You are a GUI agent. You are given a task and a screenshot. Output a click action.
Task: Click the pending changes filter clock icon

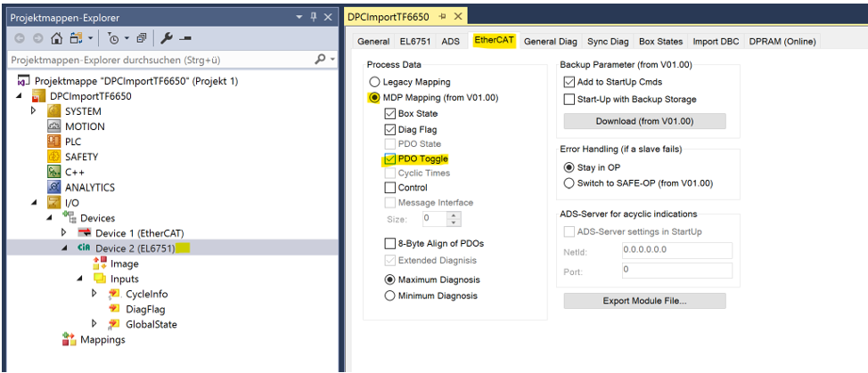pyautogui.click(x=113, y=38)
